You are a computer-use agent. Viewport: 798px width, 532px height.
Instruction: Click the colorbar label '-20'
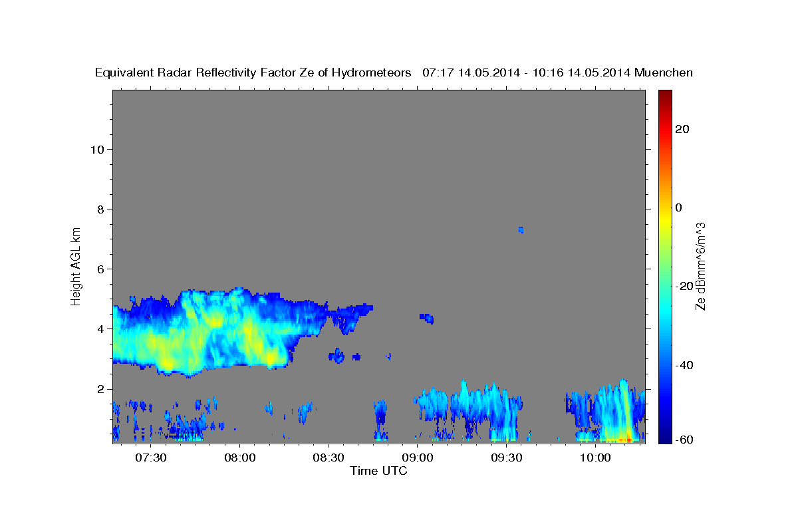tap(683, 286)
